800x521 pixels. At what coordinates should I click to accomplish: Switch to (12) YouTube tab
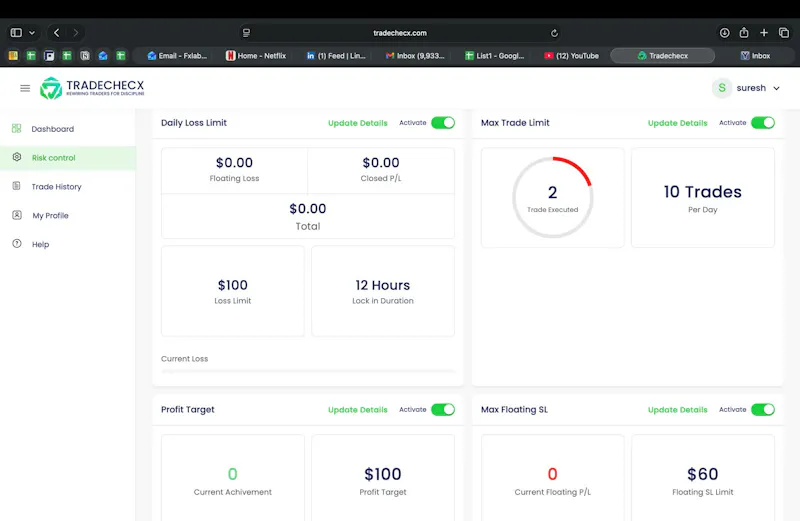pyautogui.click(x=571, y=56)
